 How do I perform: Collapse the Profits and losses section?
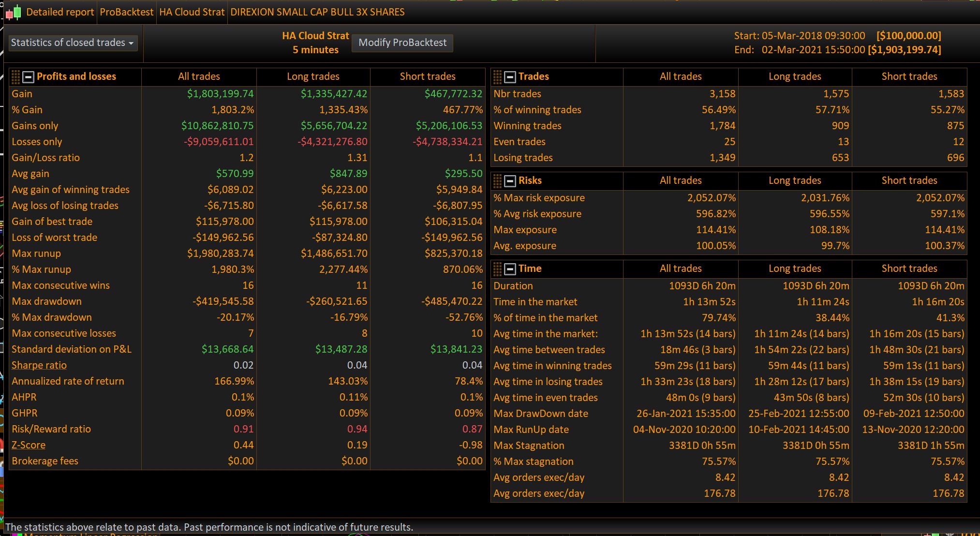28,76
